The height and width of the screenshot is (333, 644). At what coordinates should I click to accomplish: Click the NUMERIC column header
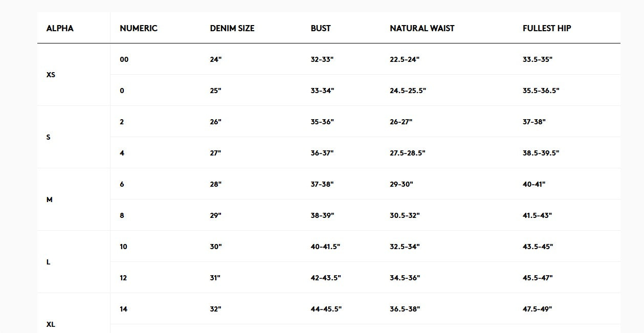coord(139,28)
